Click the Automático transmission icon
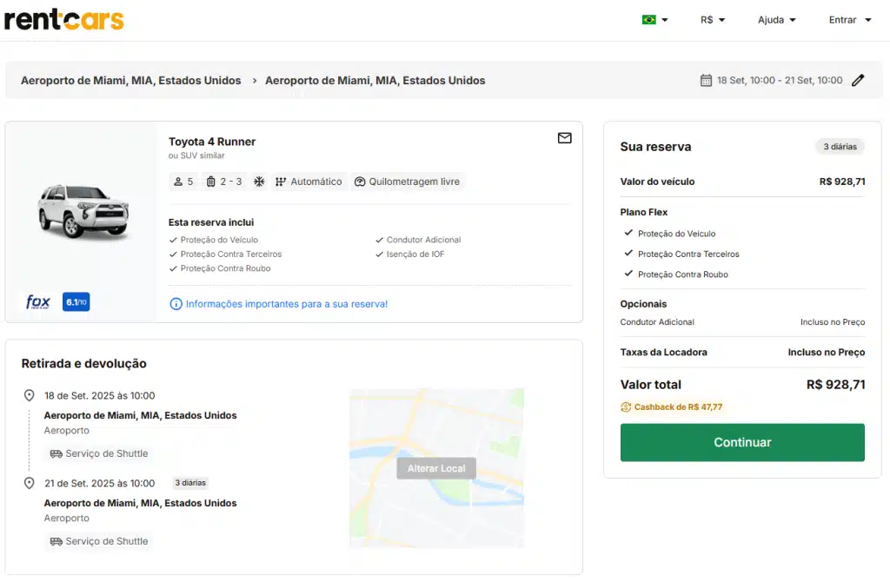890x588 pixels. (280, 182)
